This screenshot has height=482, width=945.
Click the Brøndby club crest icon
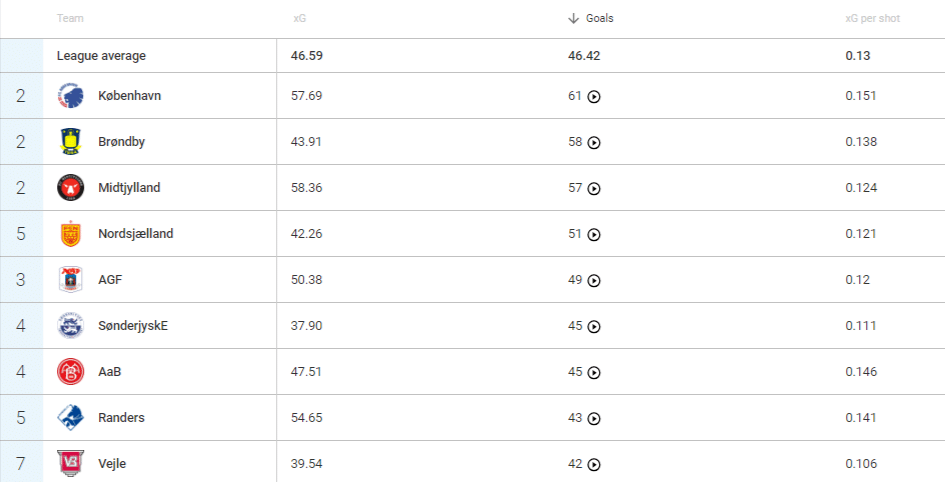[71, 142]
